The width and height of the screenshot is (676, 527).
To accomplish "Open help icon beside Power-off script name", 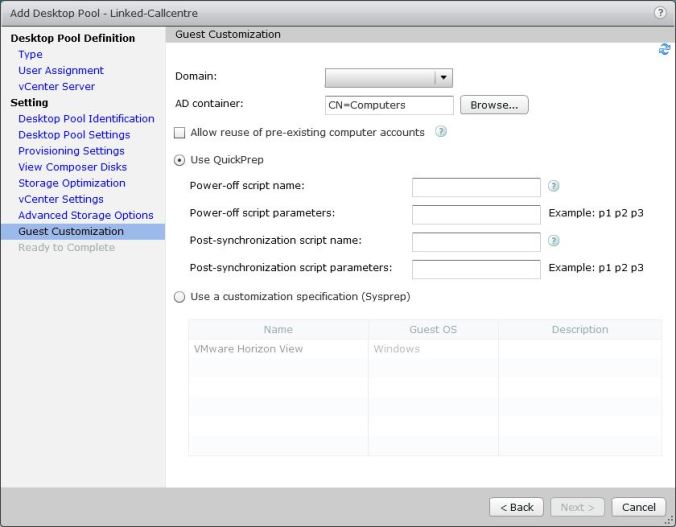I will pos(553,186).
